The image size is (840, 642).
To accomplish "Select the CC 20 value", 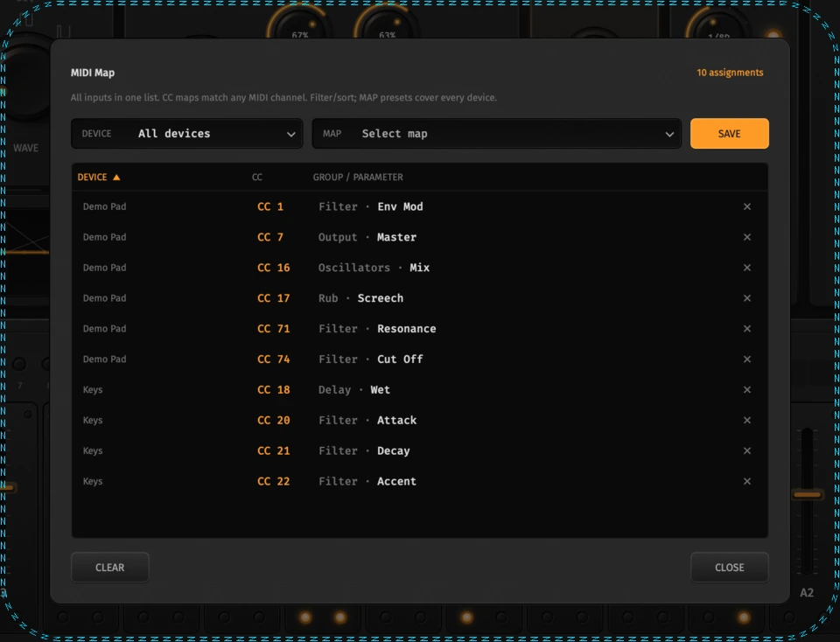I will (273, 421).
